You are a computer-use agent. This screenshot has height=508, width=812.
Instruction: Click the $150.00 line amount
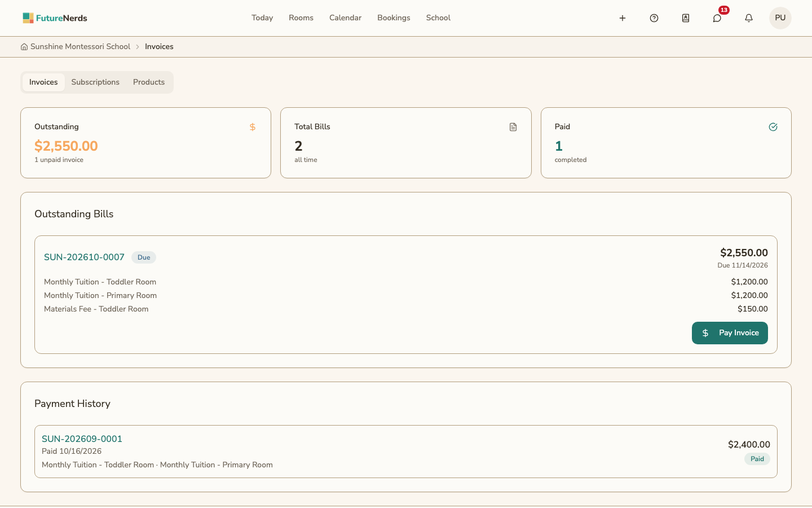(x=753, y=309)
